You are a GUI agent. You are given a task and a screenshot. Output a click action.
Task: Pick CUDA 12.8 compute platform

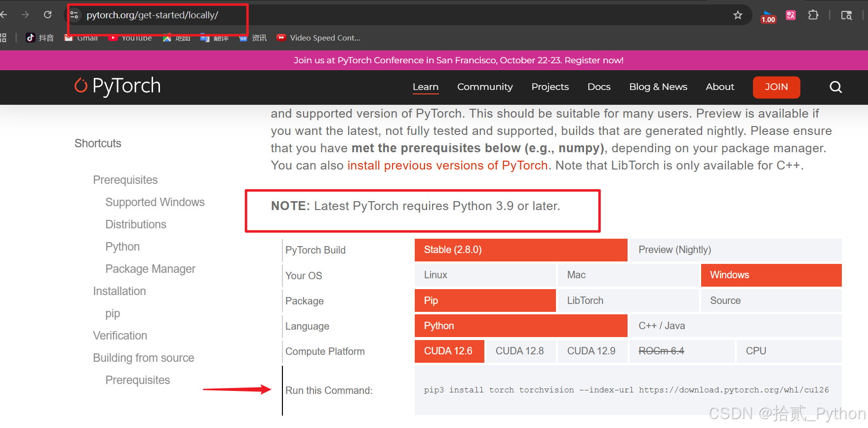[521, 351]
